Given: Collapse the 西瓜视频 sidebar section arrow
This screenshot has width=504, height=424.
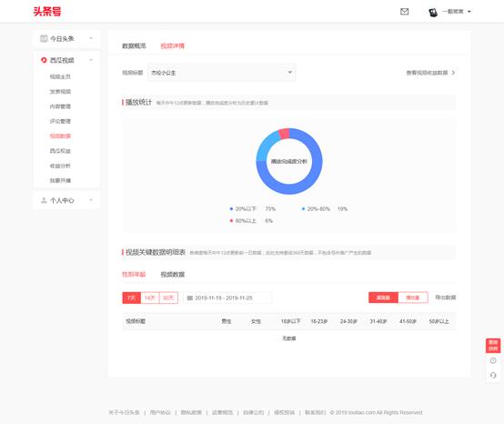Looking at the screenshot, I should coord(91,60).
